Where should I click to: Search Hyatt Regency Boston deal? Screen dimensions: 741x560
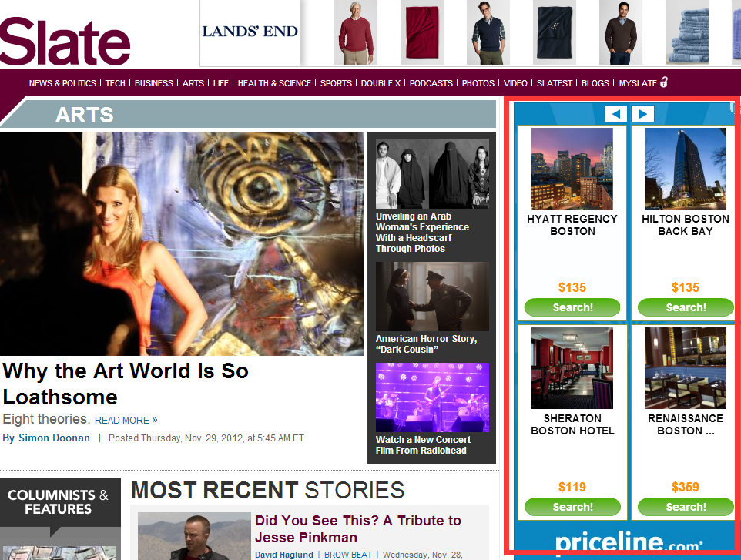(572, 307)
